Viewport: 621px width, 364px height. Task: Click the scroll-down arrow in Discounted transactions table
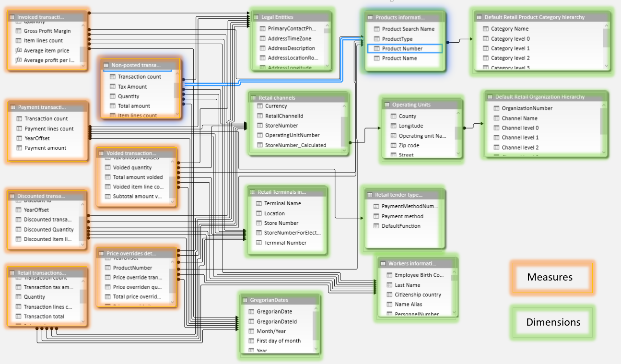[x=82, y=244]
